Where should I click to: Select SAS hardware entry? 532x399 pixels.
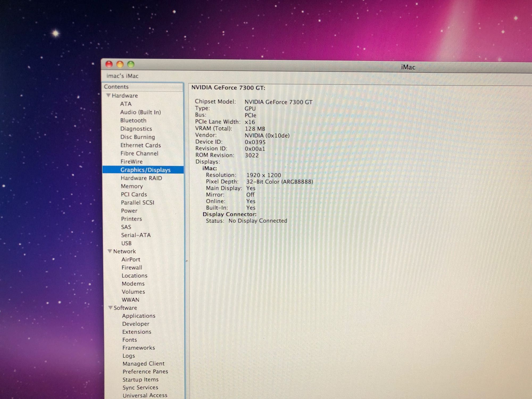point(126,227)
